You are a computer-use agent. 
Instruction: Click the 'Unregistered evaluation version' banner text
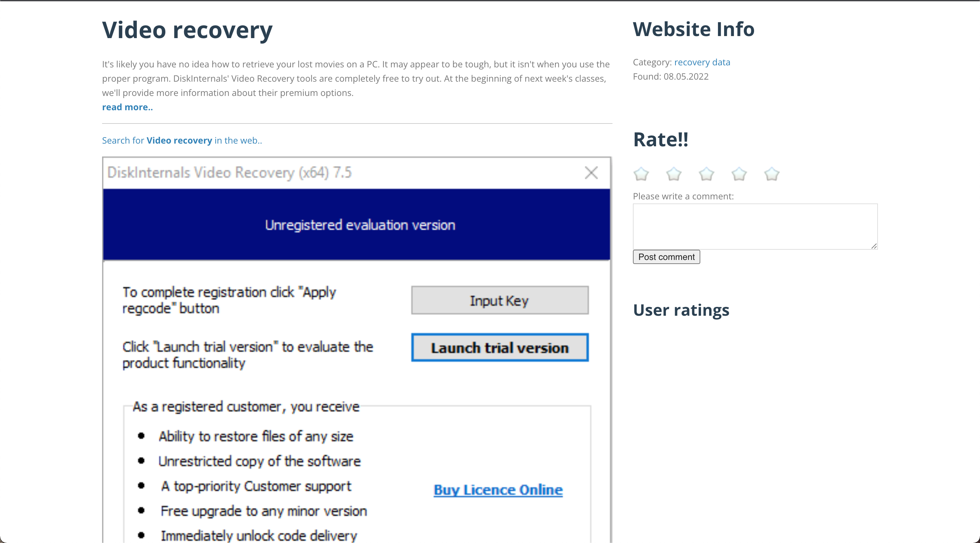click(x=360, y=225)
